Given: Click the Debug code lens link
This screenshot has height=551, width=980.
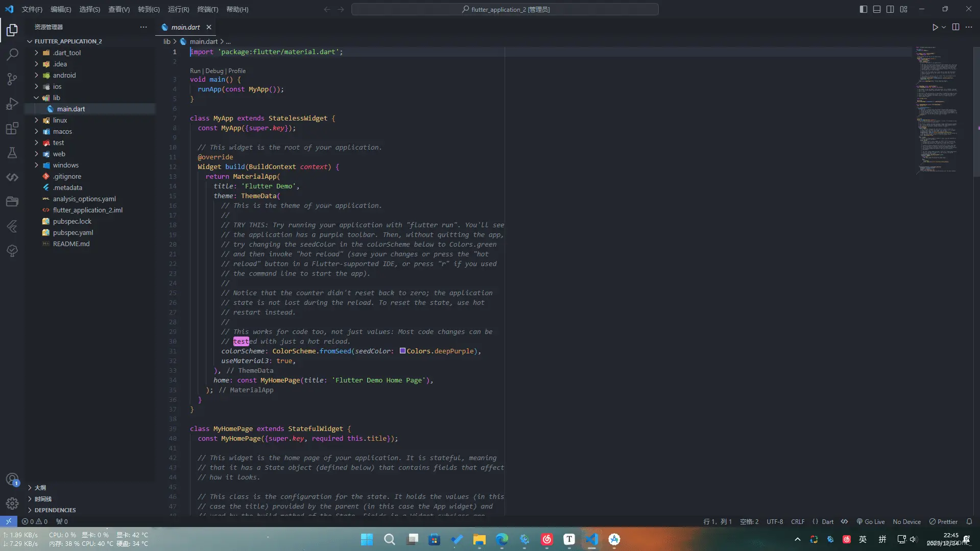Looking at the screenshot, I should click(x=214, y=71).
